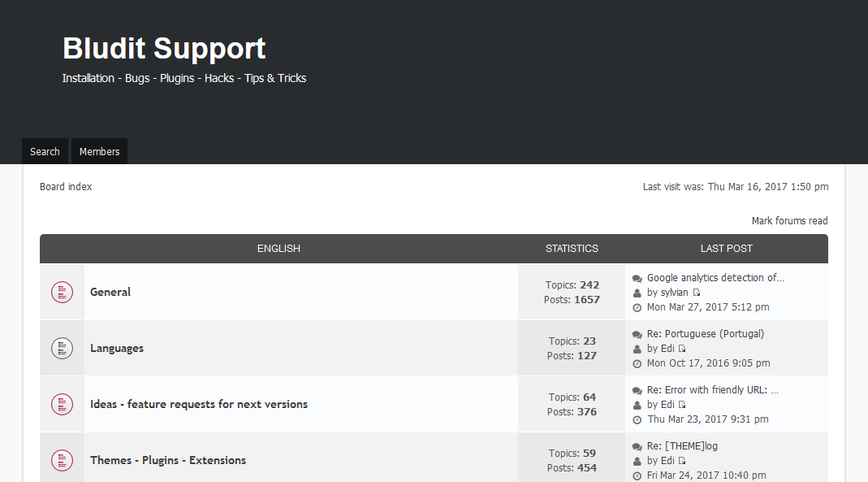Click Posts: 376 statistic
This screenshot has height=482, width=868.
click(x=572, y=411)
